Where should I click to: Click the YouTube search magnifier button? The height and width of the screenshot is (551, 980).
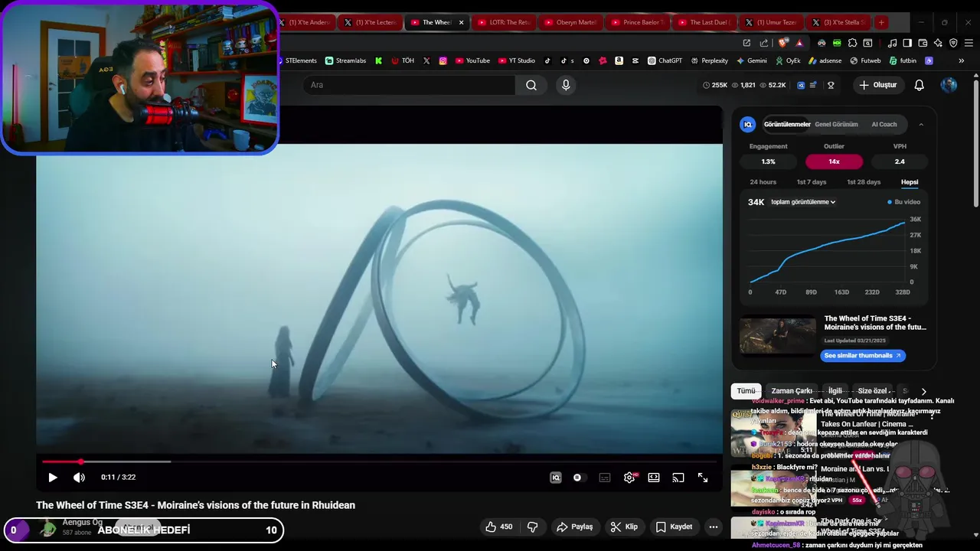(x=531, y=85)
